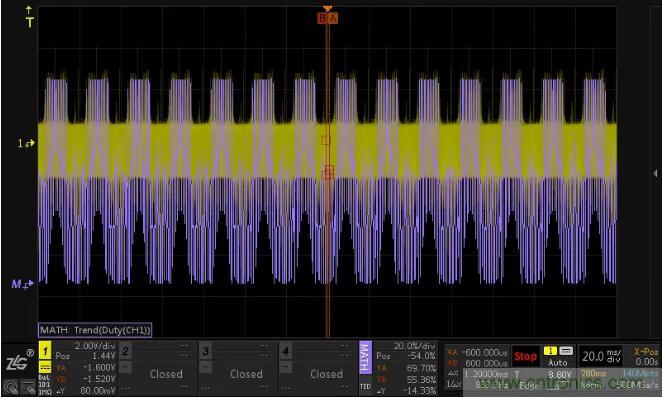Click the screen touch lock icon
Viewport: 663px width, 398px height.
coord(28,387)
